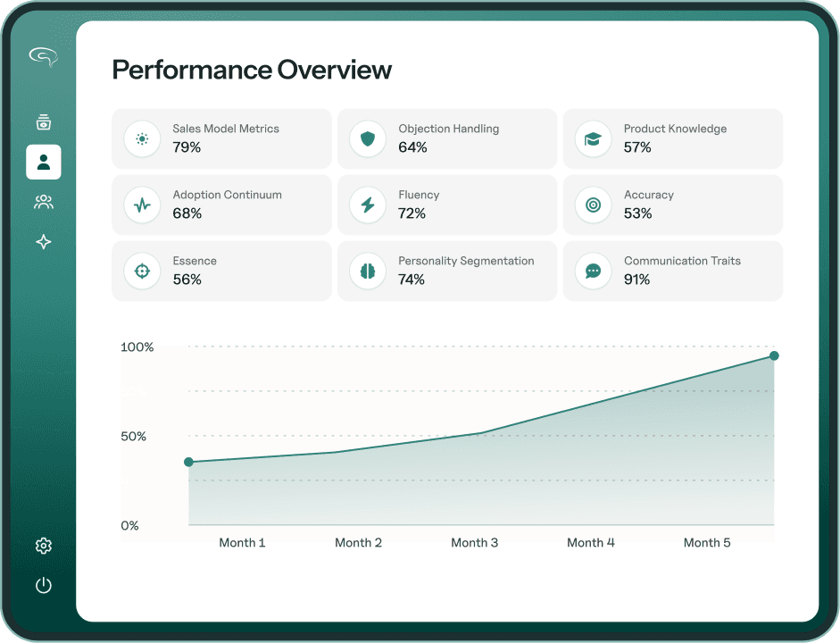This screenshot has width=840, height=643.
Task: Click the Month 2 axis label
Action: pos(358,543)
